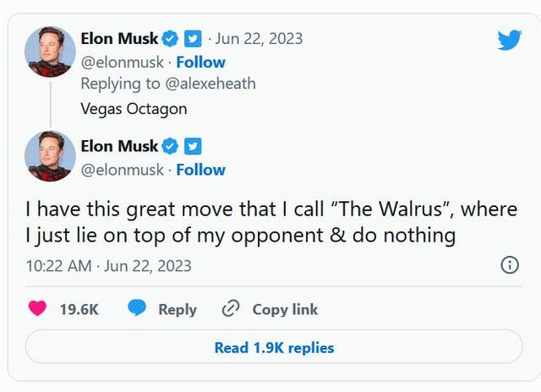Viewport: 541px width, 392px height.
Task: Open the 10:22 AM · Jun 22, 2023 timestamp
Action: click(x=109, y=266)
